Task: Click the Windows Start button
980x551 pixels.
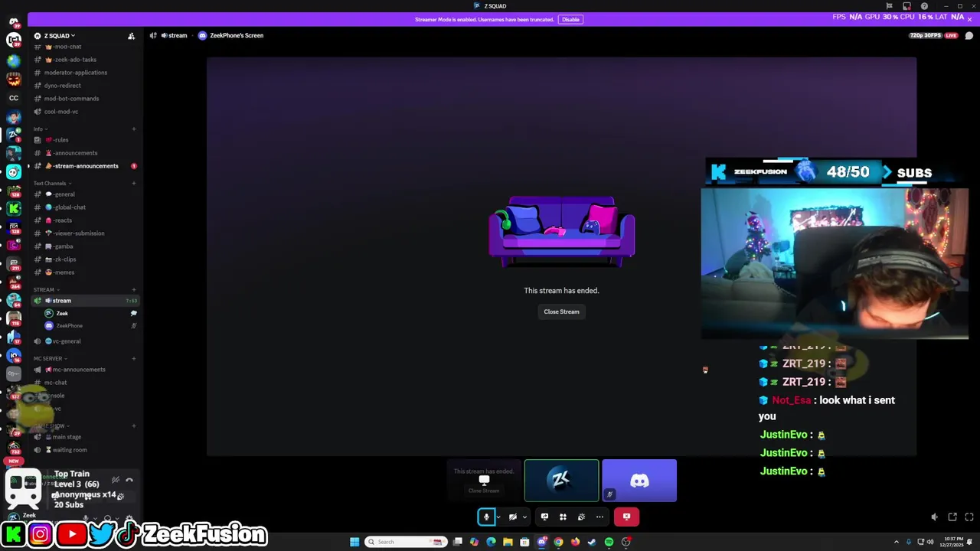Action: pos(354,542)
